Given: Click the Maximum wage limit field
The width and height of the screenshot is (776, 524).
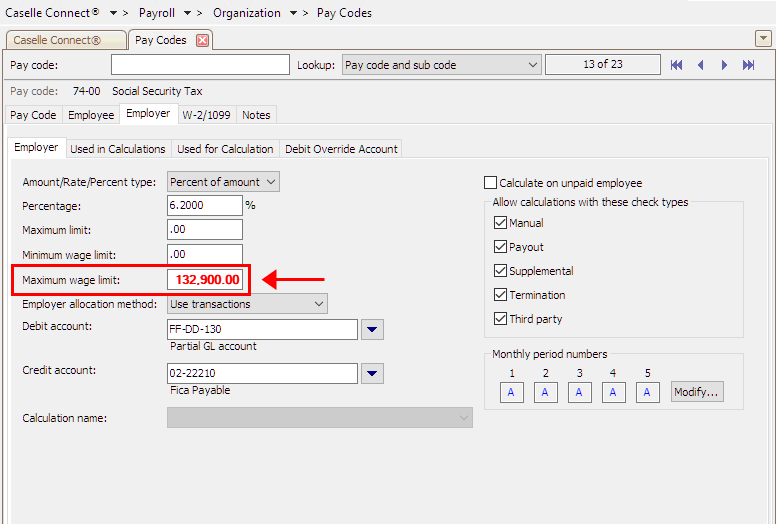Looking at the screenshot, I should point(206,279).
